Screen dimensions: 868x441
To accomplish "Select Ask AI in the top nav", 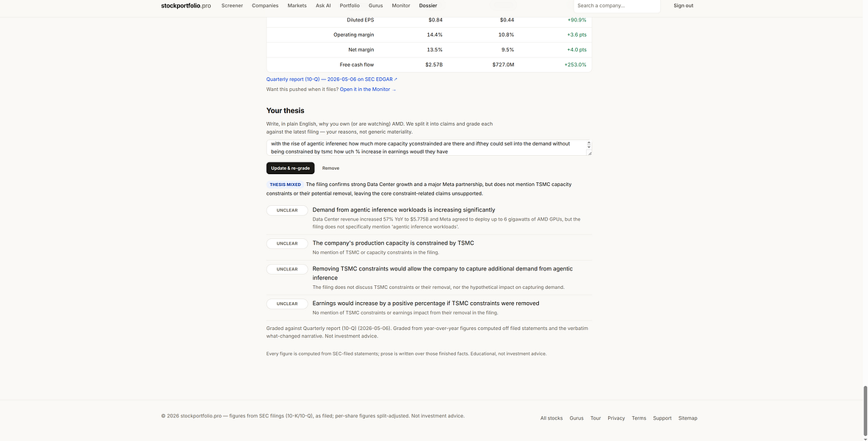I will pos(323,6).
